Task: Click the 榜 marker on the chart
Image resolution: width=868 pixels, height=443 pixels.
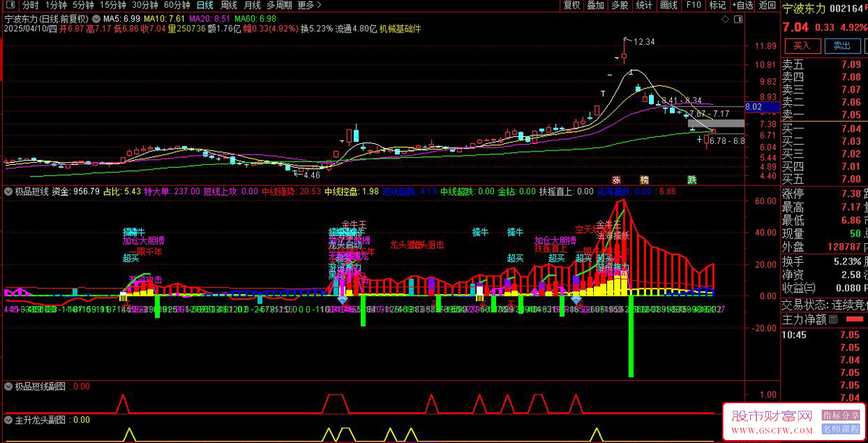Action: (x=644, y=180)
